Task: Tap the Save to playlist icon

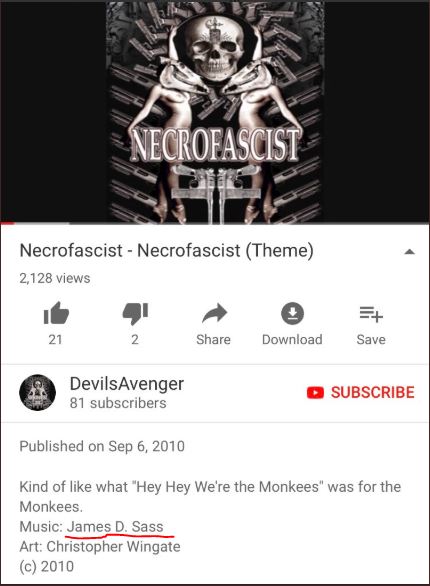Action: [371, 314]
